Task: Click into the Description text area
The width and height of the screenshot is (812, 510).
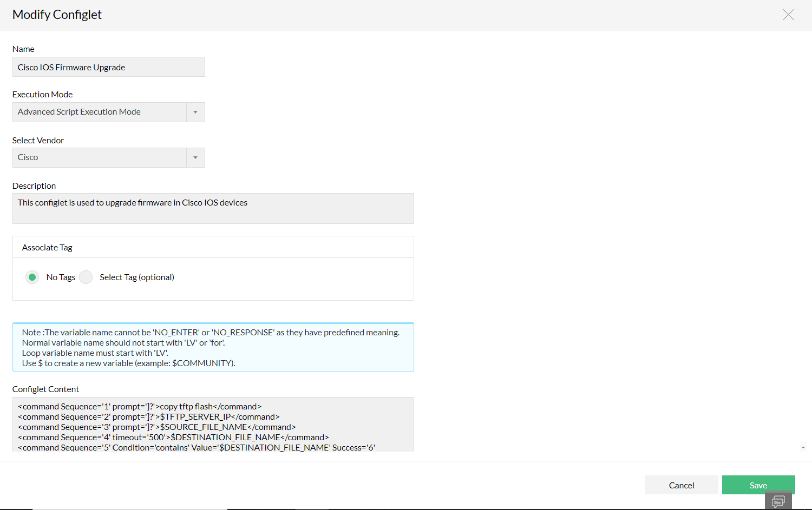Action: 213,208
